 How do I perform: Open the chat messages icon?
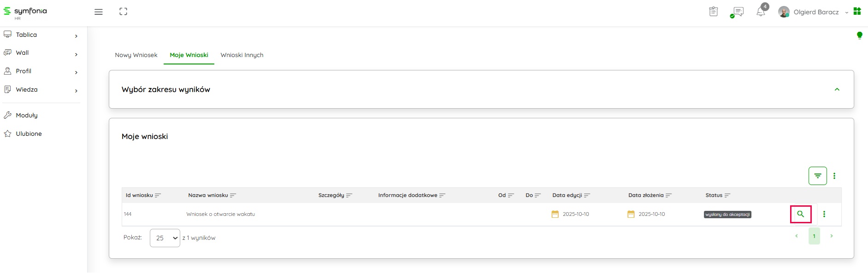pos(737,12)
